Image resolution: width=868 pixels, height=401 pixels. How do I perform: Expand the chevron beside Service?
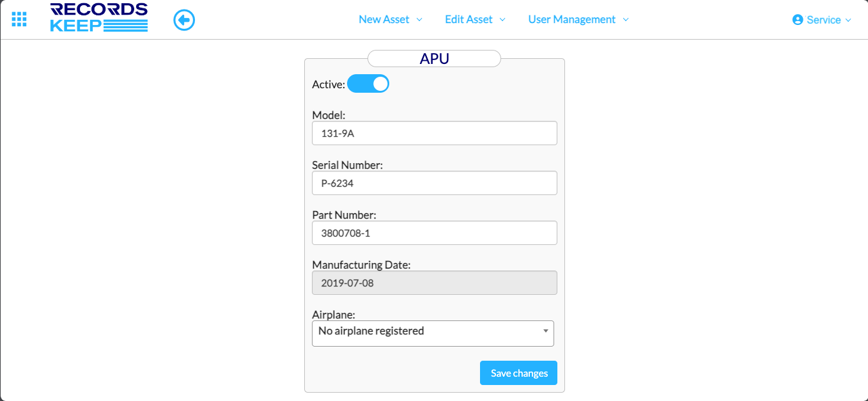848,20
